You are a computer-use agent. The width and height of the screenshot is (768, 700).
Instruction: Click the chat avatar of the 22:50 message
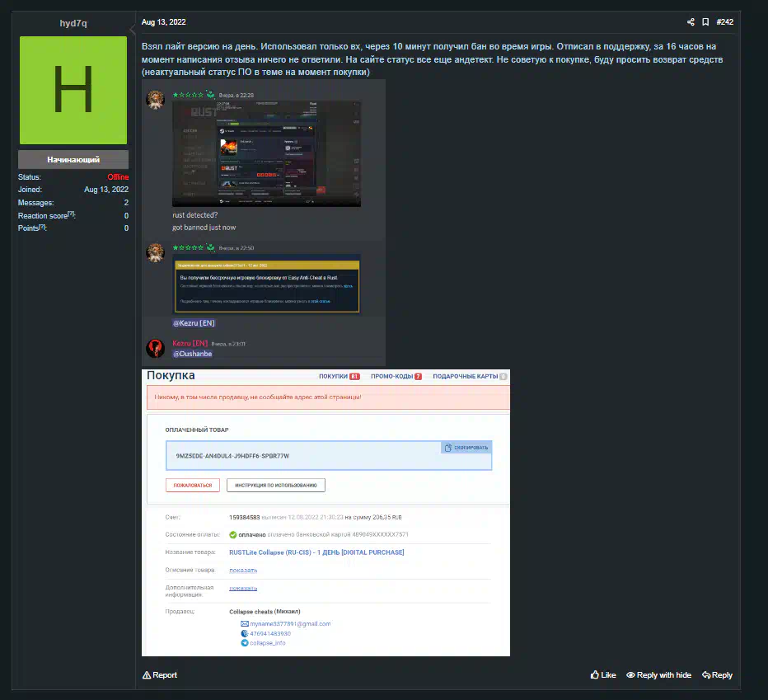(x=155, y=252)
